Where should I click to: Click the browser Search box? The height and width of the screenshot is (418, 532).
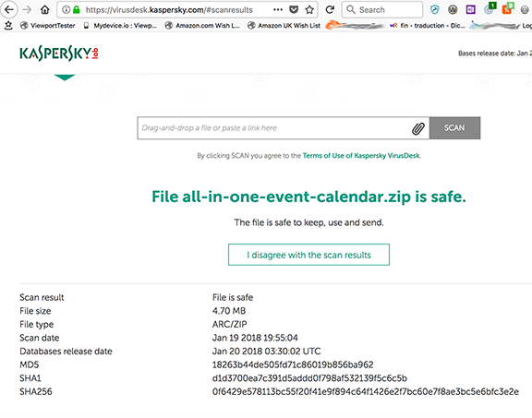coord(382,10)
